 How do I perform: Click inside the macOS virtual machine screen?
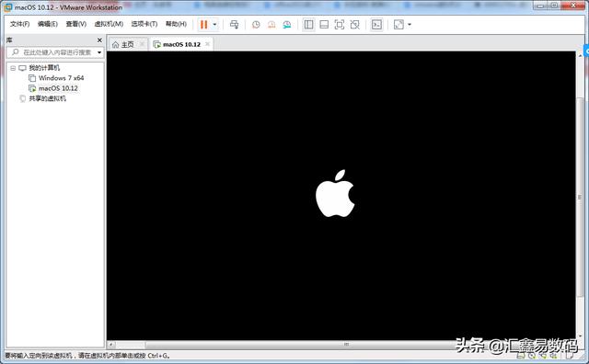[x=341, y=196]
